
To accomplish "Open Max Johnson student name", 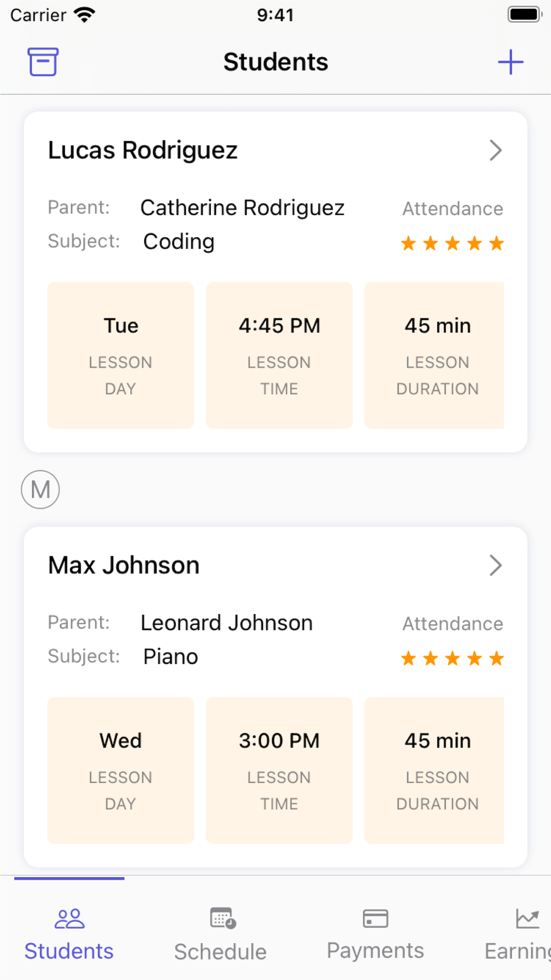I will pos(124,565).
